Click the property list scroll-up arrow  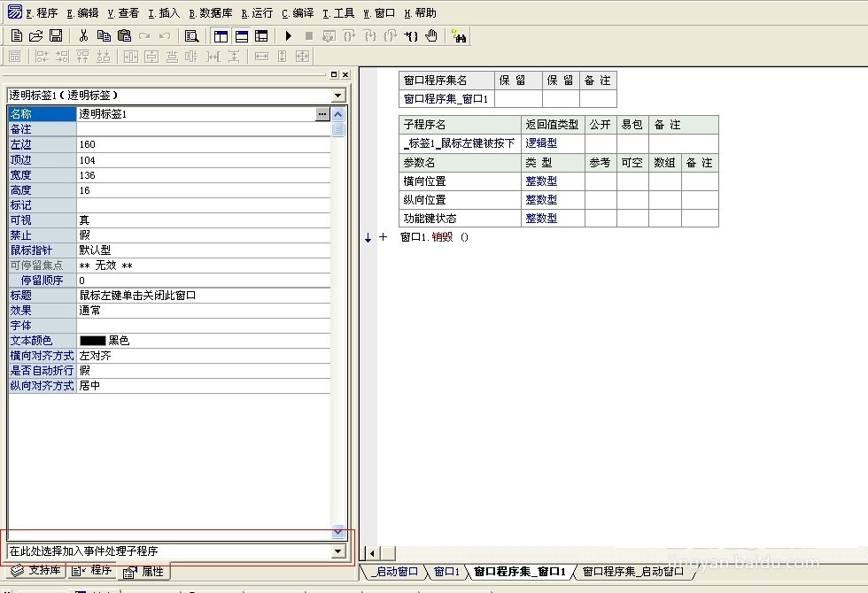click(x=337, y=114)
